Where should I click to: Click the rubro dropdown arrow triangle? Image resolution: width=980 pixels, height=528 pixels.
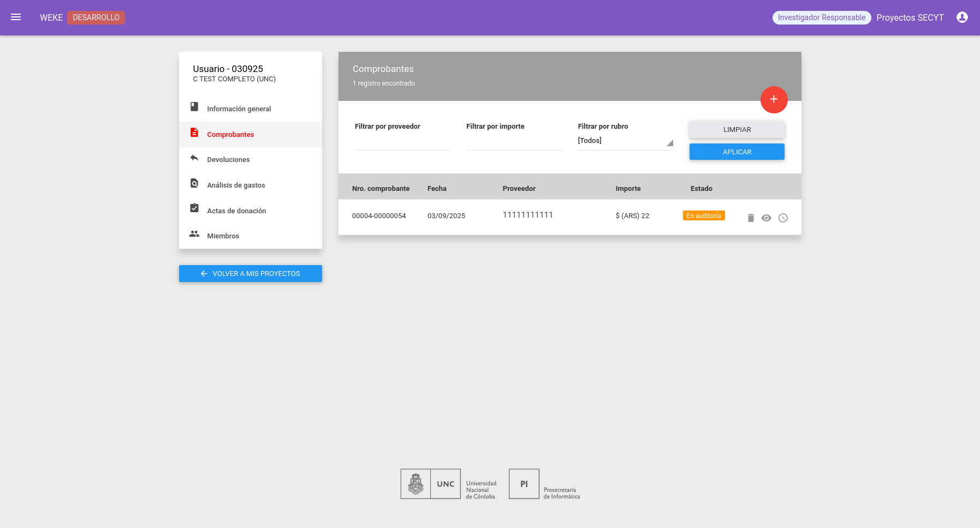669,143
